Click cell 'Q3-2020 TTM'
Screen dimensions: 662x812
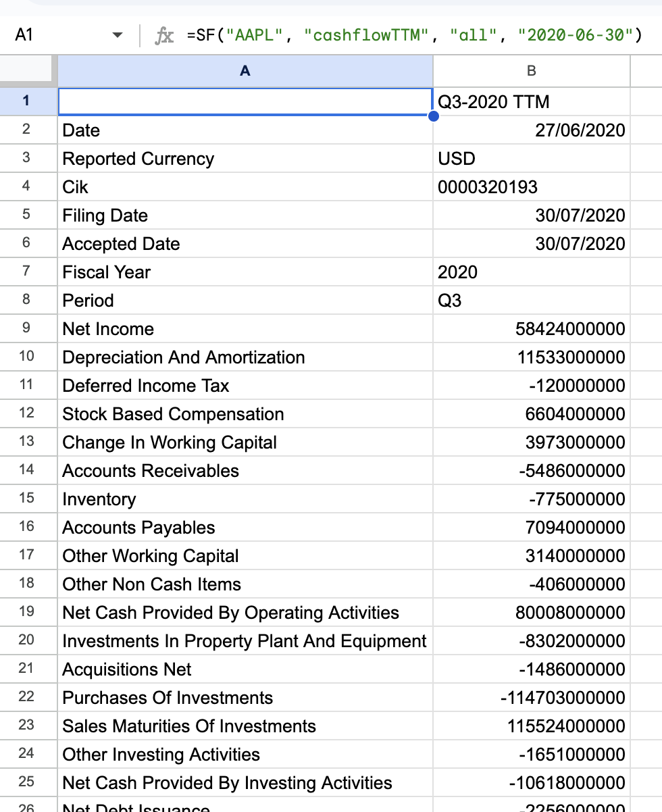click(x=532, y=101)
